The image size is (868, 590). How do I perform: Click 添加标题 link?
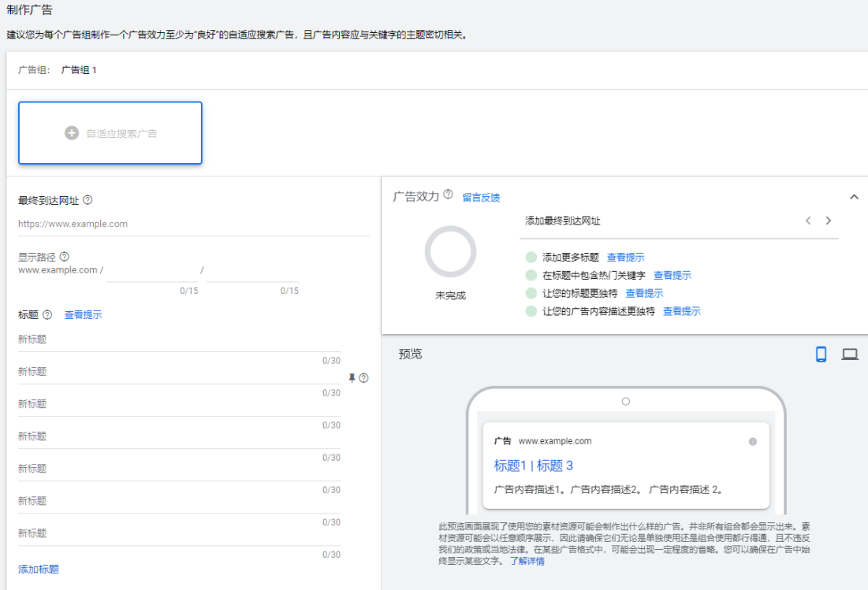pos(39,569)
